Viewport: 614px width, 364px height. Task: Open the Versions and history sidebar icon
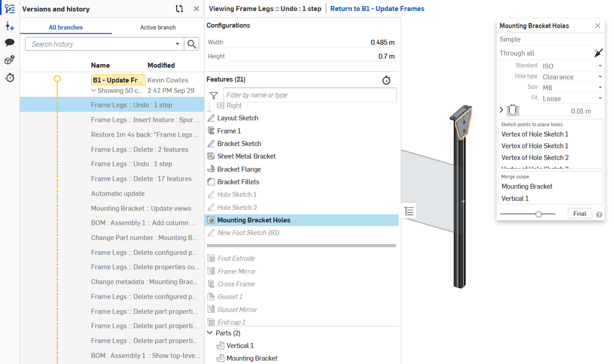(9, 8)
